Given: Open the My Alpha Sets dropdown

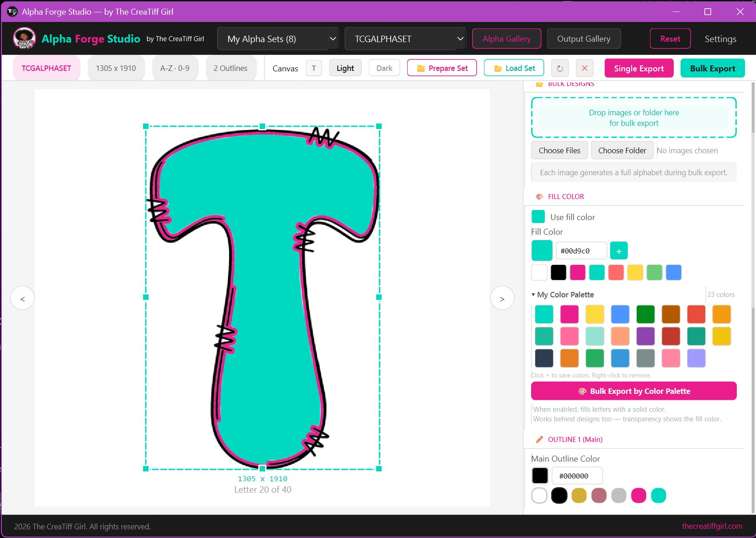Looking at the screenshot, I should (277, 38).
